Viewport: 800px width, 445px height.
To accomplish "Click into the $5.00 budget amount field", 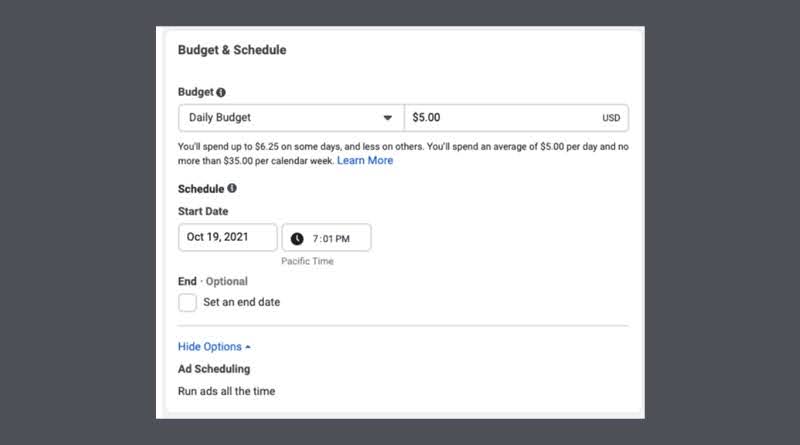I will (x=516, y=118).
